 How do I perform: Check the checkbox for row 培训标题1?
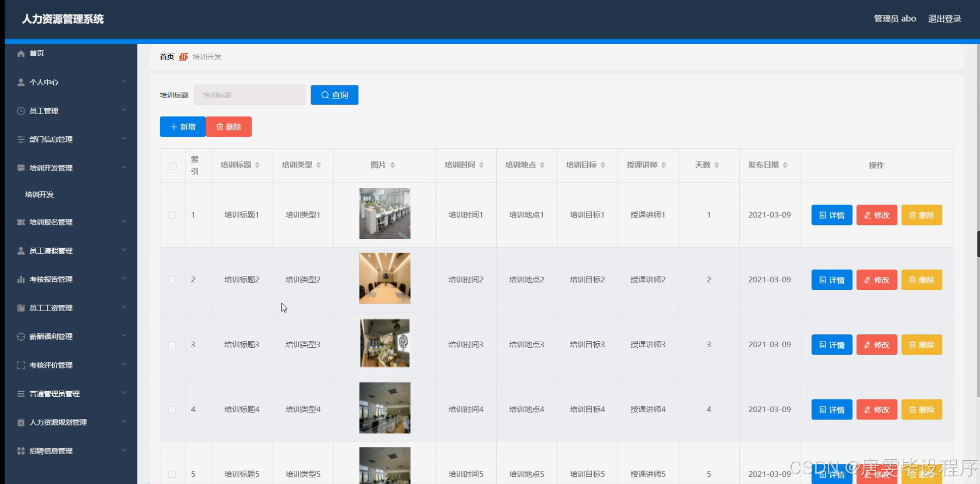(x=172, y=215)
